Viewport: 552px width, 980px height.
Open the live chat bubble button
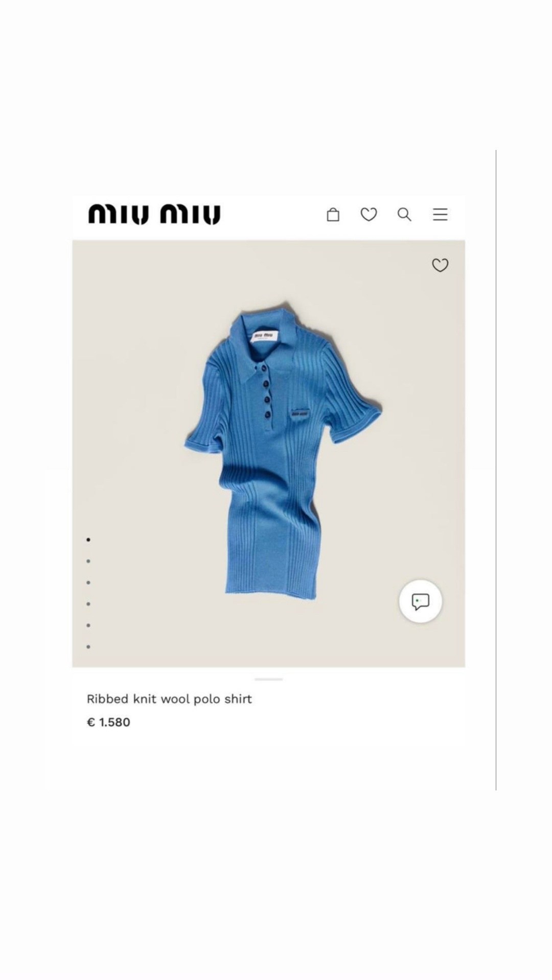[420, 601]
